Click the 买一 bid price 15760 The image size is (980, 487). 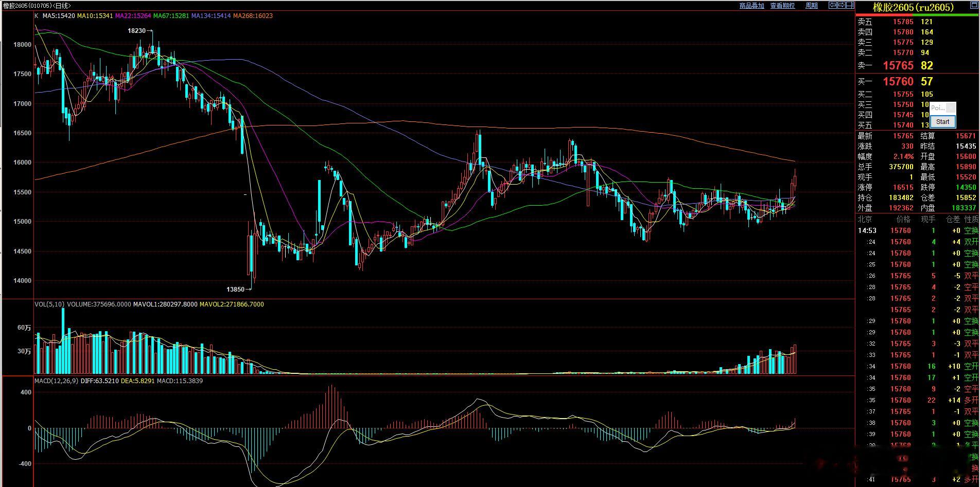pos(898,82)
